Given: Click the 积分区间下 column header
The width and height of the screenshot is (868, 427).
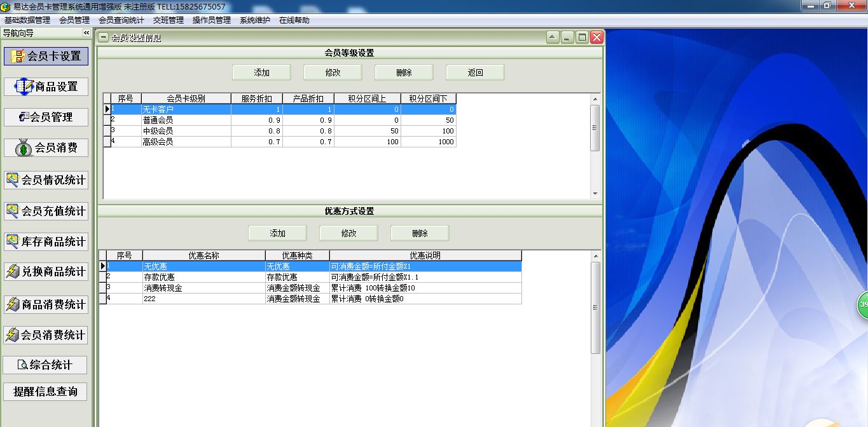Looking at the screenshot, I should tap(429, 98).
